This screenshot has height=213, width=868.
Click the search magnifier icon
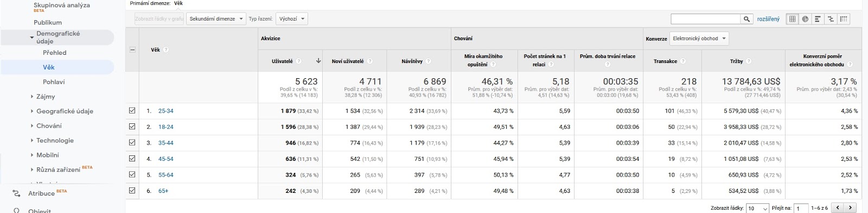[747, 19]
